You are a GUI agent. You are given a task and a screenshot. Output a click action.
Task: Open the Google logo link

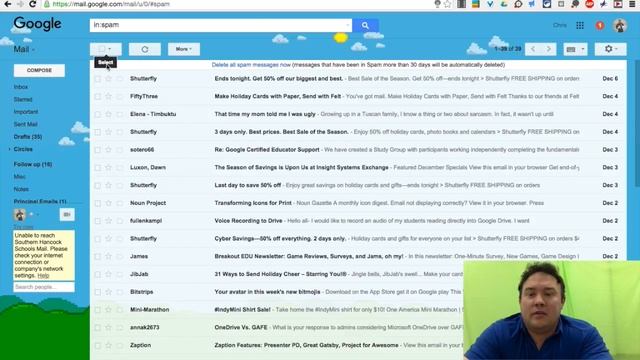tap(37, 24)
